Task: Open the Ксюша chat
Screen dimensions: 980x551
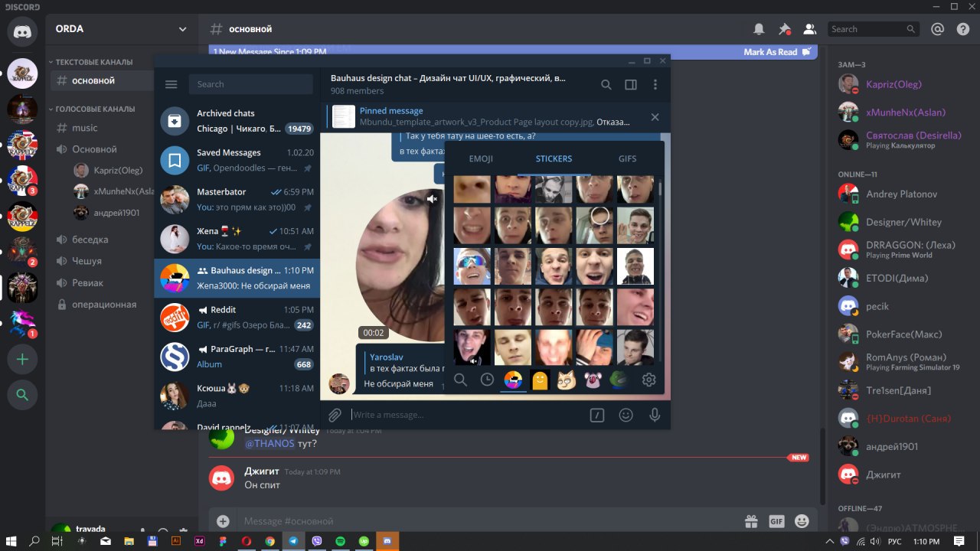Action: coord(237,396)
